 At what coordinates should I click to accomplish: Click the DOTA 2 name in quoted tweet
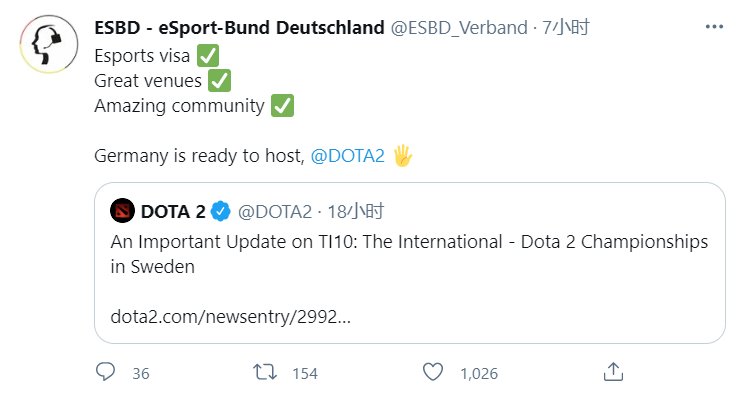coord(173,211)
